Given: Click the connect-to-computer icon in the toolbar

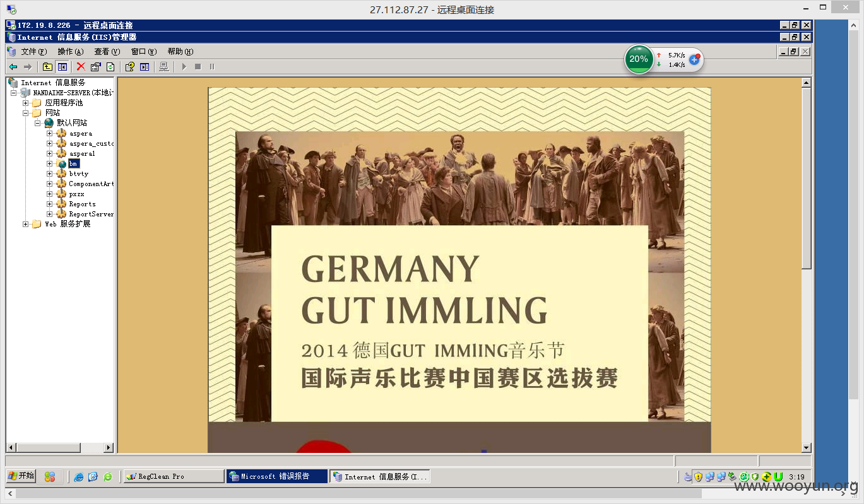Looking at the screenshot, I should pos(164,67).
